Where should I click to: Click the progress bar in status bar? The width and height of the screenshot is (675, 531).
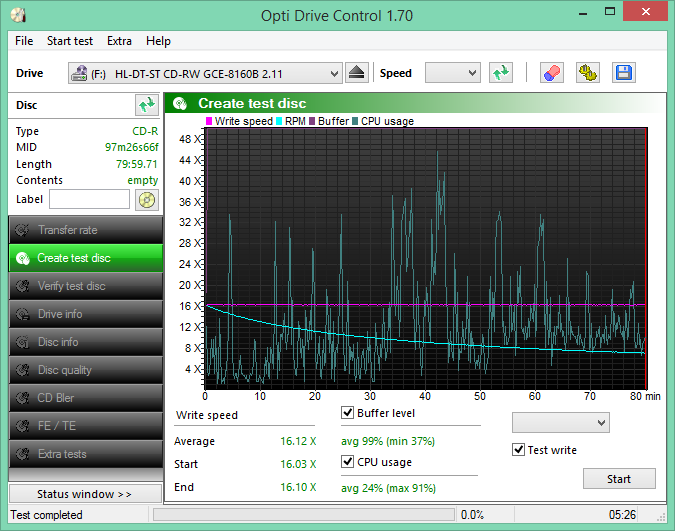coord(304,515)
